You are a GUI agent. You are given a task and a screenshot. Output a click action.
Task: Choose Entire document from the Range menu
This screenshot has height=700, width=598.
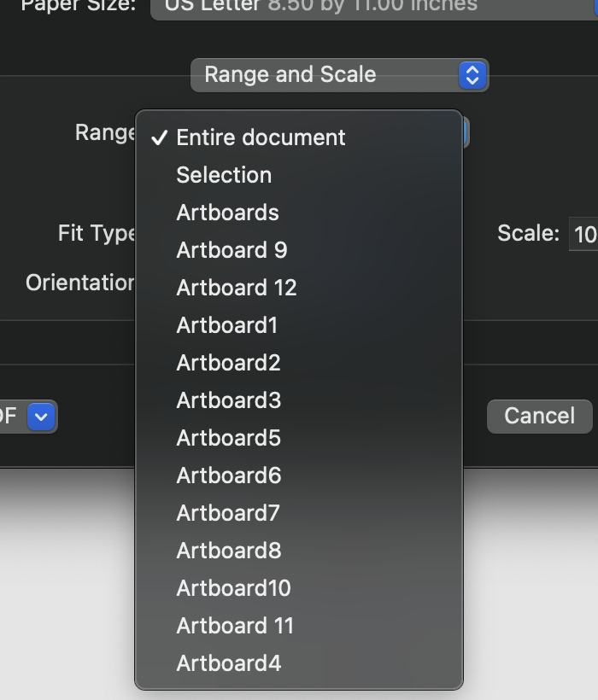298,137
